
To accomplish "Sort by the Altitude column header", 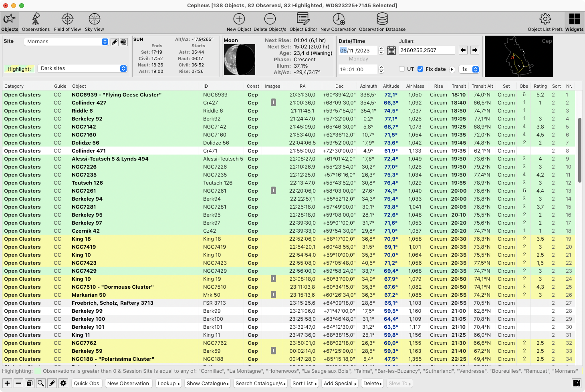I will click(391, 86).
